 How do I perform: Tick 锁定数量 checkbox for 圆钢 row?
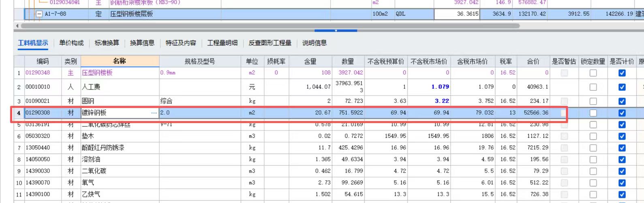click(593, 101)
